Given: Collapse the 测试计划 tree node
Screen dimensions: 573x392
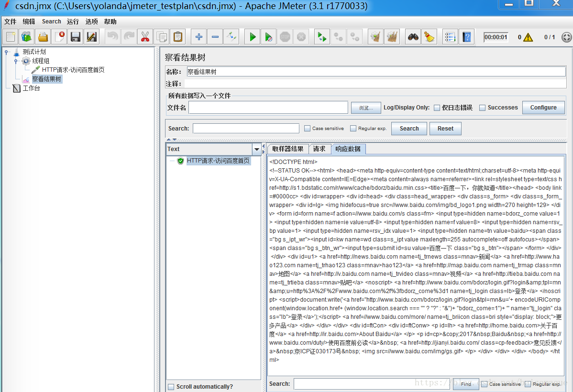Looking at the screenshot, I should coord(6,52).
